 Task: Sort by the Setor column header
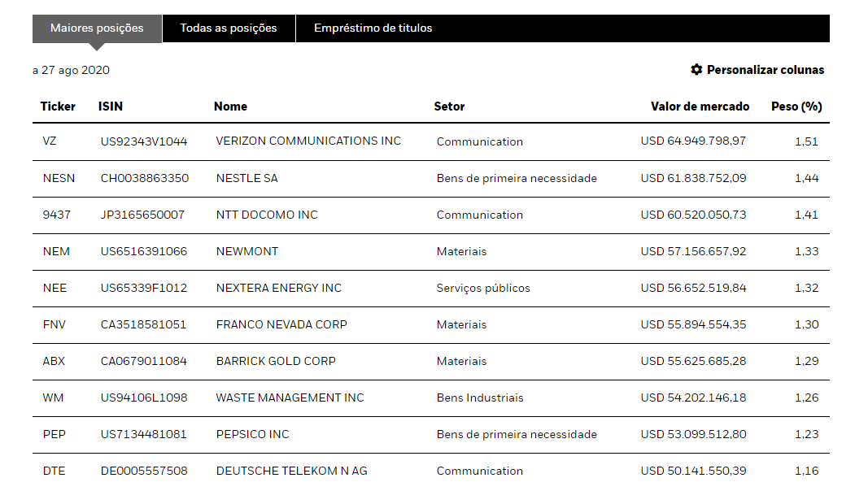click(449, 106)
